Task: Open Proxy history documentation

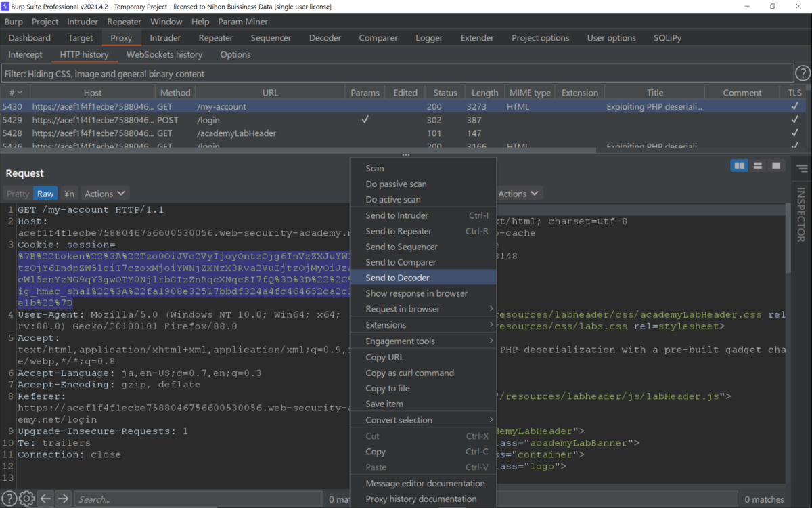Action: click(423, 499)
